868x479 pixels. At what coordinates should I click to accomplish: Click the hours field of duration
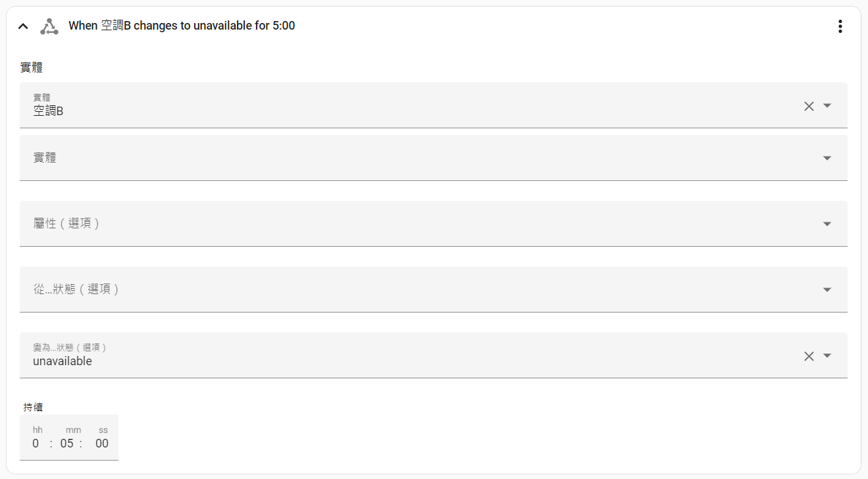[36, 443]
